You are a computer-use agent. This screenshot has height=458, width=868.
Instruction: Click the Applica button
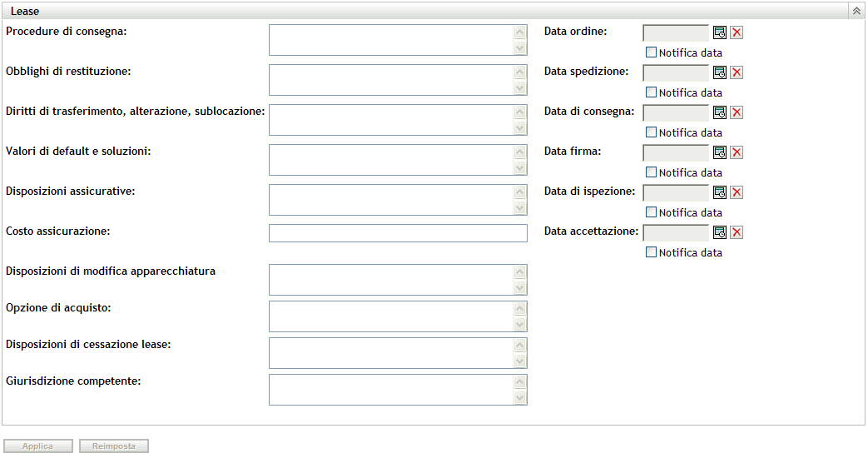coord(38,446)
